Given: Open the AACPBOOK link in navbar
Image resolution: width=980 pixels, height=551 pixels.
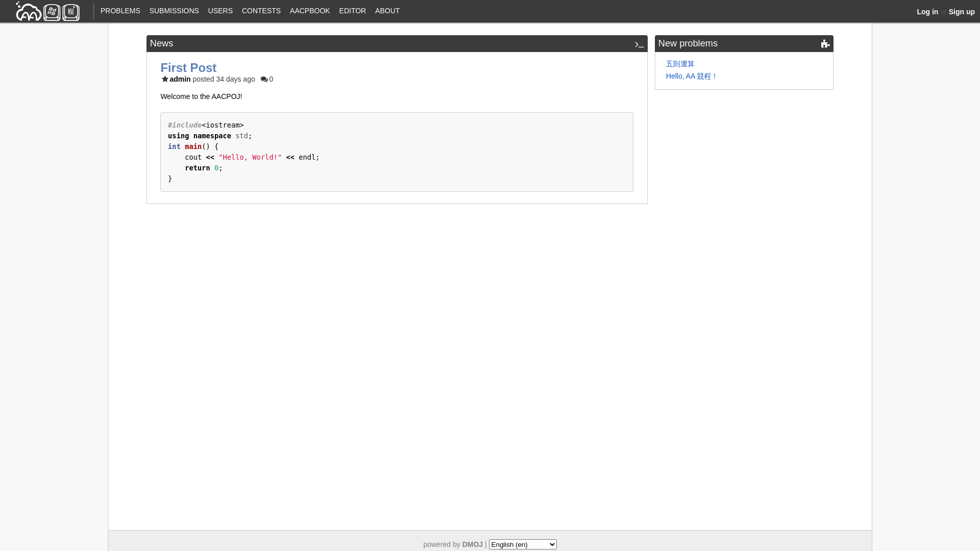Looking at the screenshot, I should 310,11.
